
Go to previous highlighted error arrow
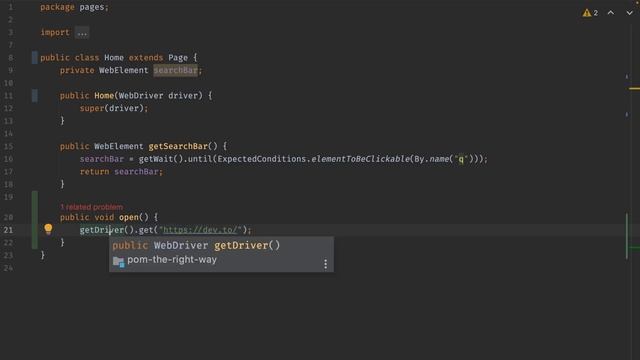pos(611,13)
